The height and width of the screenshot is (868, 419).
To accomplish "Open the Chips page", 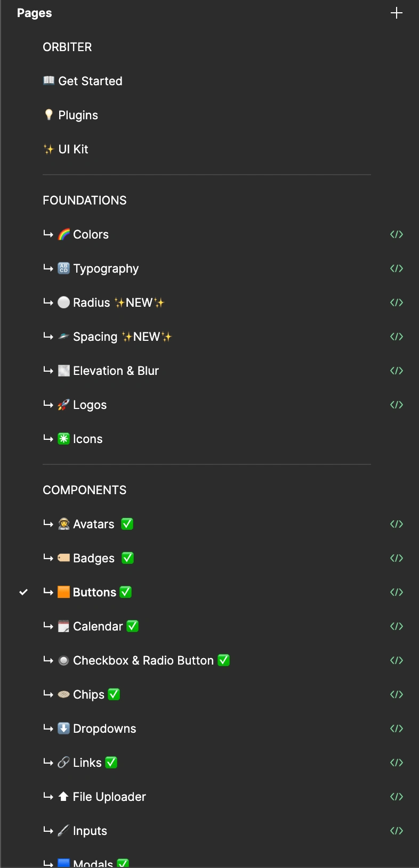I will pos(88,694).
